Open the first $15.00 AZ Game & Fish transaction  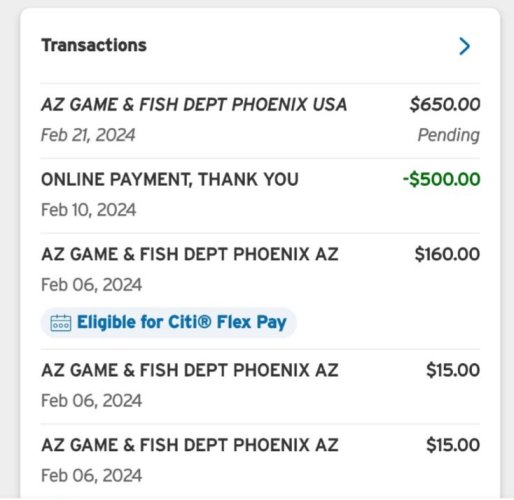(260, 386)
